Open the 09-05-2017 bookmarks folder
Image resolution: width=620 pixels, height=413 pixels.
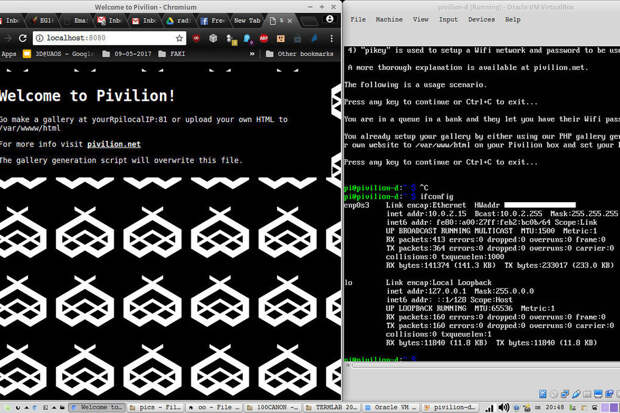coord(128,54)
